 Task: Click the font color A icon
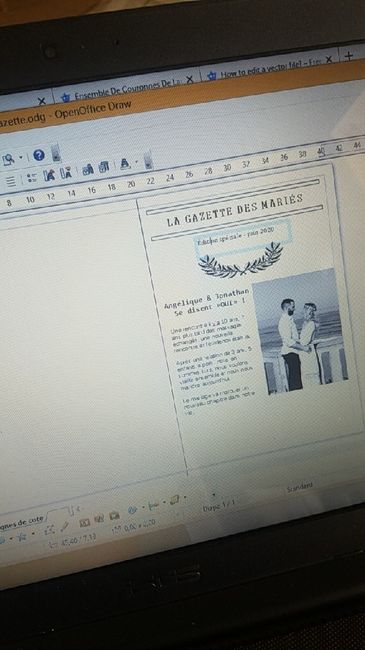tap(125, 164)
